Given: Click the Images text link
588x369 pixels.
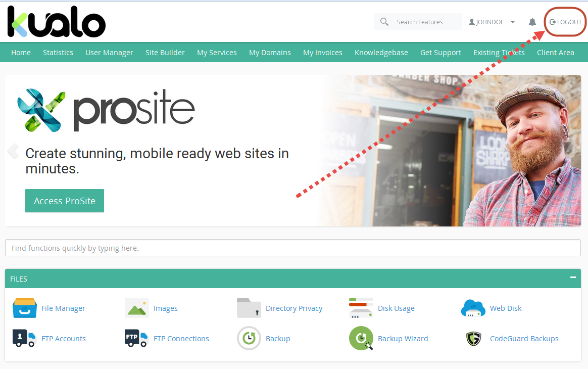Looking at the screenshot, I should tap(165, 308).
